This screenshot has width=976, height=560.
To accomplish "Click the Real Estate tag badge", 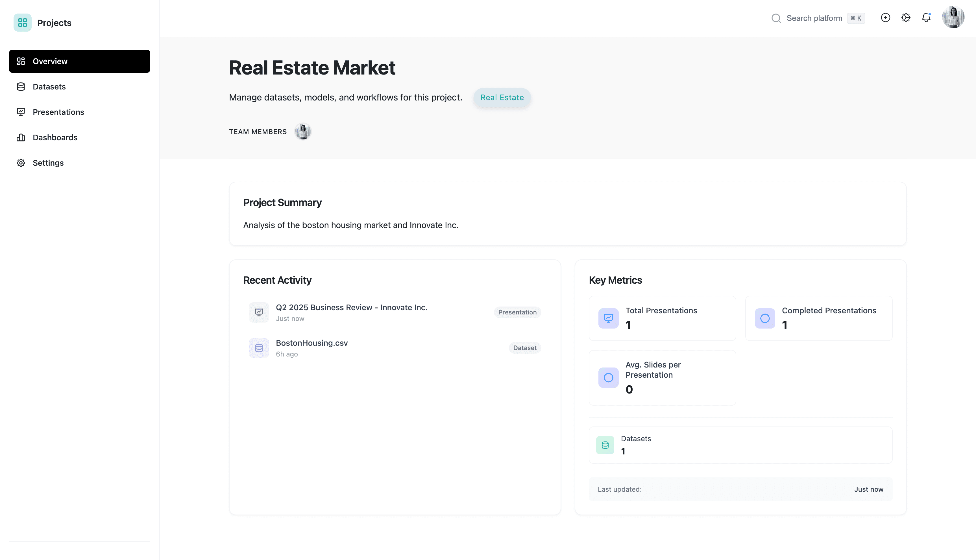I will click(x=502, y=97).
